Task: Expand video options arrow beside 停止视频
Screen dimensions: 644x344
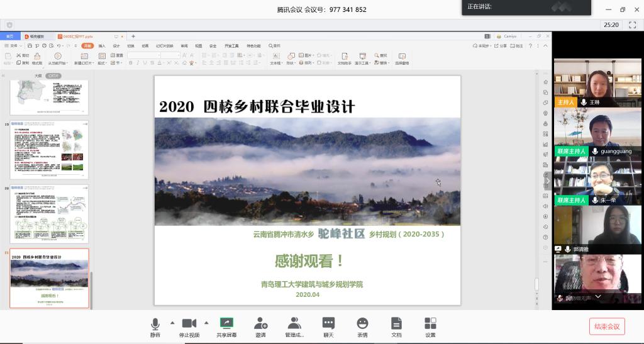Action: (x=208, y=323)
